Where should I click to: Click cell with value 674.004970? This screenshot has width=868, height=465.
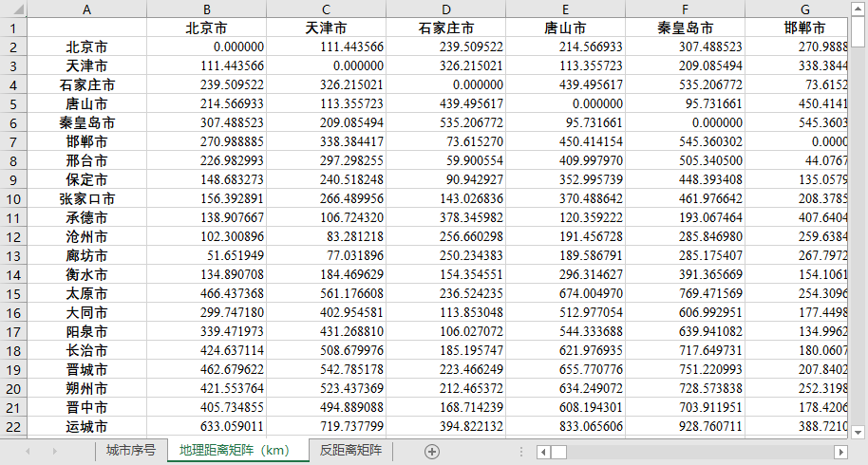[565, 293]
